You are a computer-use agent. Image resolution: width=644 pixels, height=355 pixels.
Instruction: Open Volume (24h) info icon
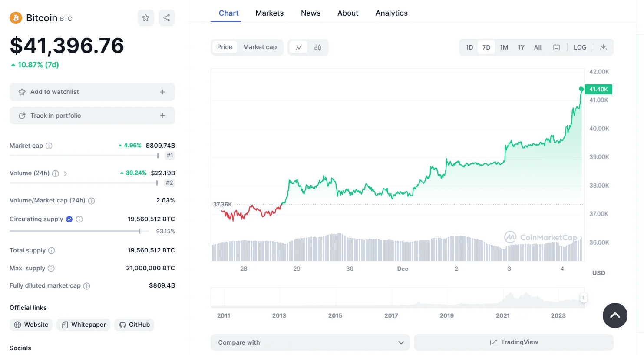[56, 173]
